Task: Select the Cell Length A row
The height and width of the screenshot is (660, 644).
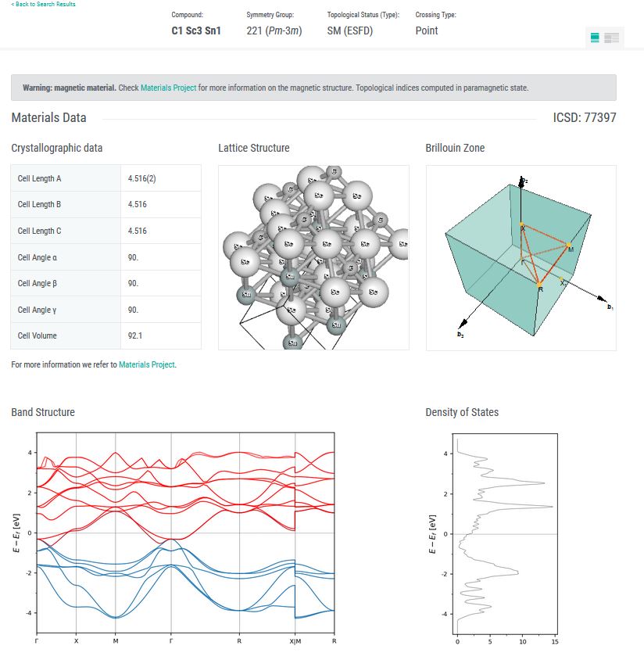Action: coord(106,178)
